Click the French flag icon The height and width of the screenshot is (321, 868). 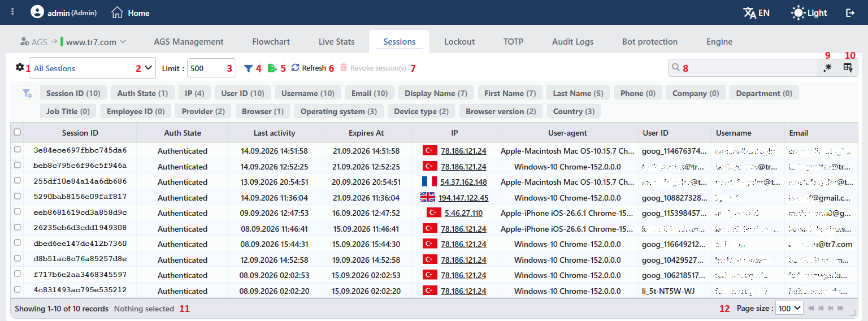point(430,181)
